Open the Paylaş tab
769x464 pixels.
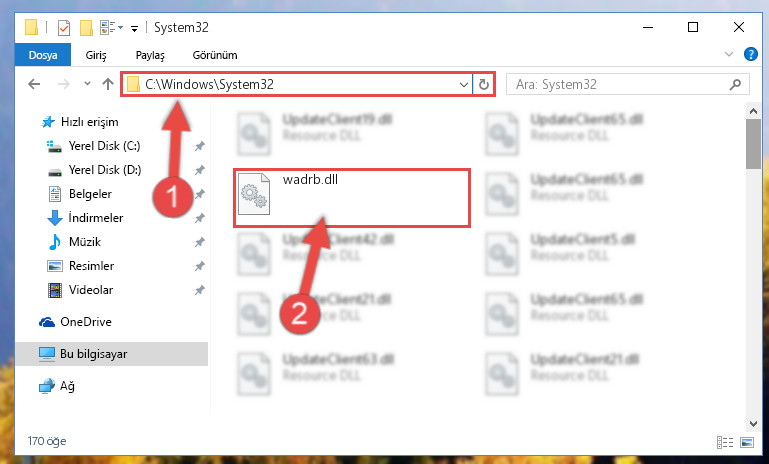coord(150,55)
